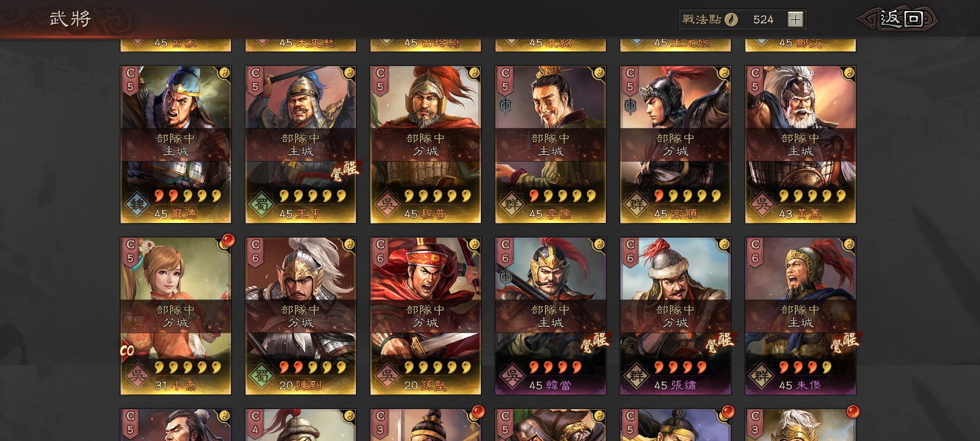The width and height of the screenshot is (980, 441).
Task: Open the 程普 general card
Action: pos(426,145)
